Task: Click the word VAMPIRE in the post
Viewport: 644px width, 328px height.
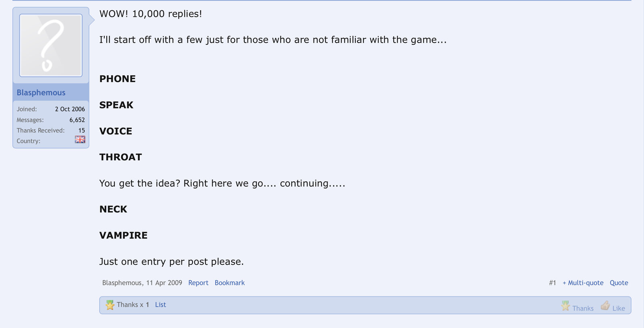Action: 123,235
